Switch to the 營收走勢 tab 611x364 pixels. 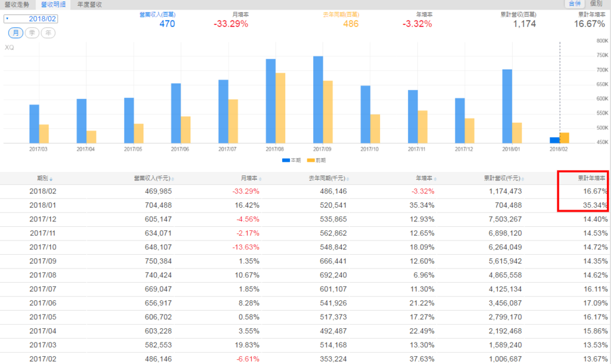(x=17, y=5)
